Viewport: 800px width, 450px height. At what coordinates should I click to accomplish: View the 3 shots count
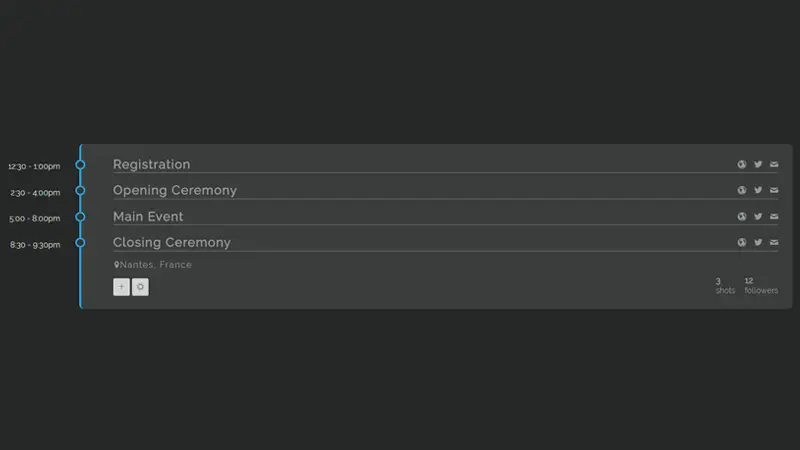click(724, 286)
